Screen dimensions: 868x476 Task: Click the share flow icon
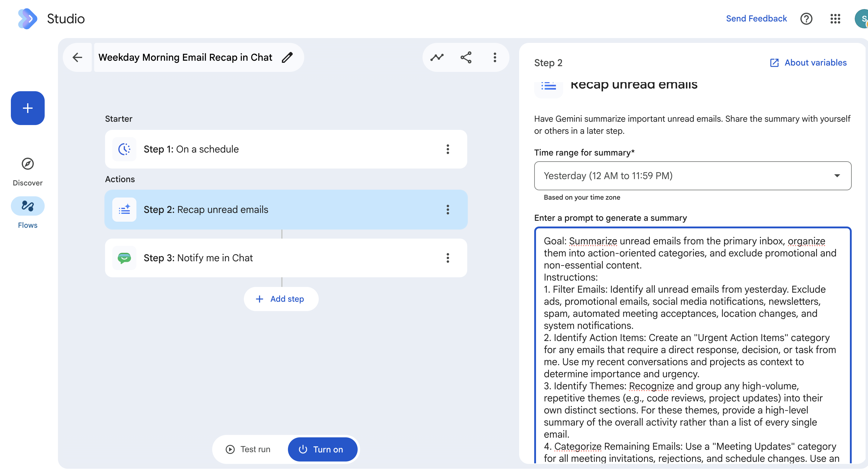[x=466, y=57]
